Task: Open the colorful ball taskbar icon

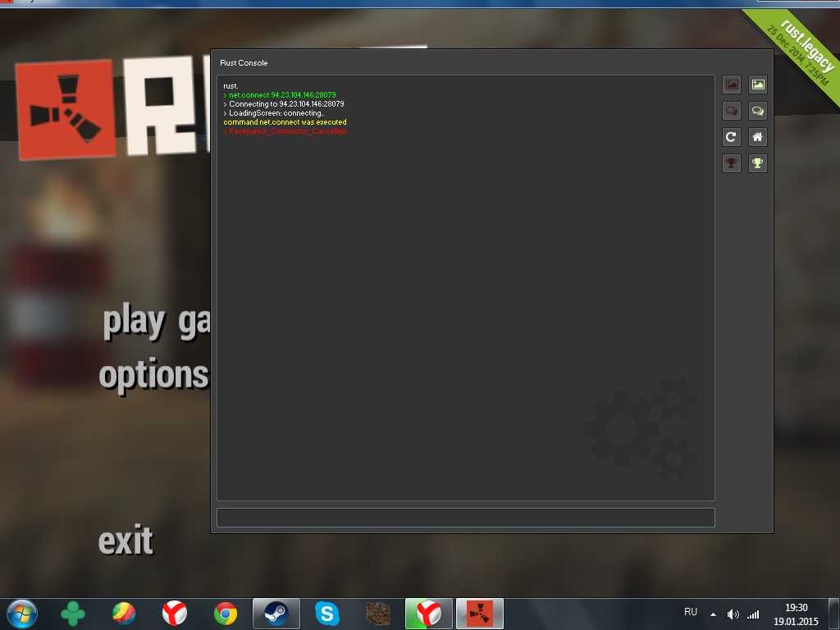Action: click(124, 614)
